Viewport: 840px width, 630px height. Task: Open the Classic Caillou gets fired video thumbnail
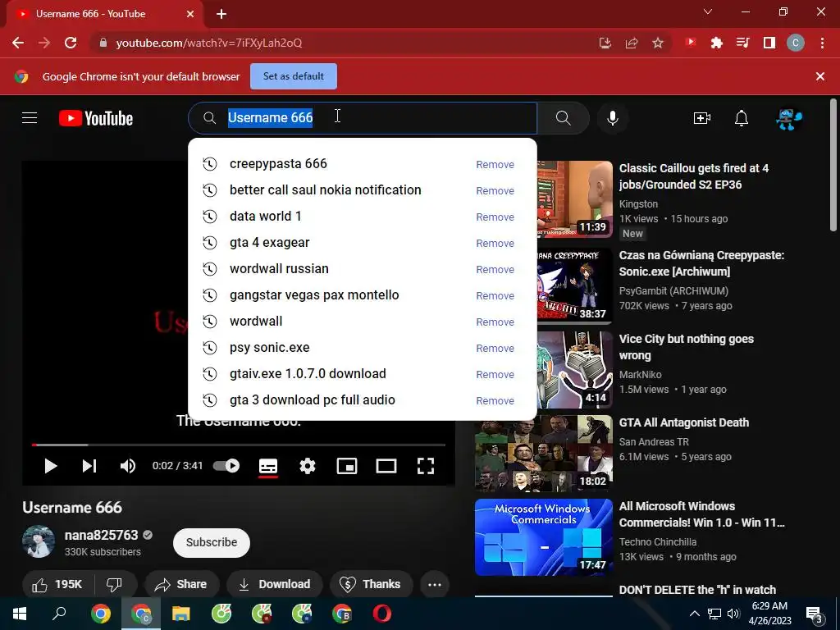(575, 199)
